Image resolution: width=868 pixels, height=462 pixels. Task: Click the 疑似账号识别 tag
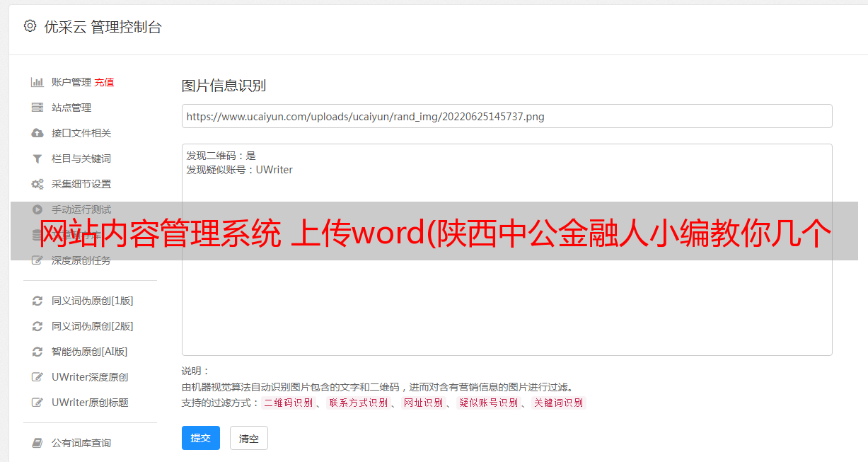point(489,403)
